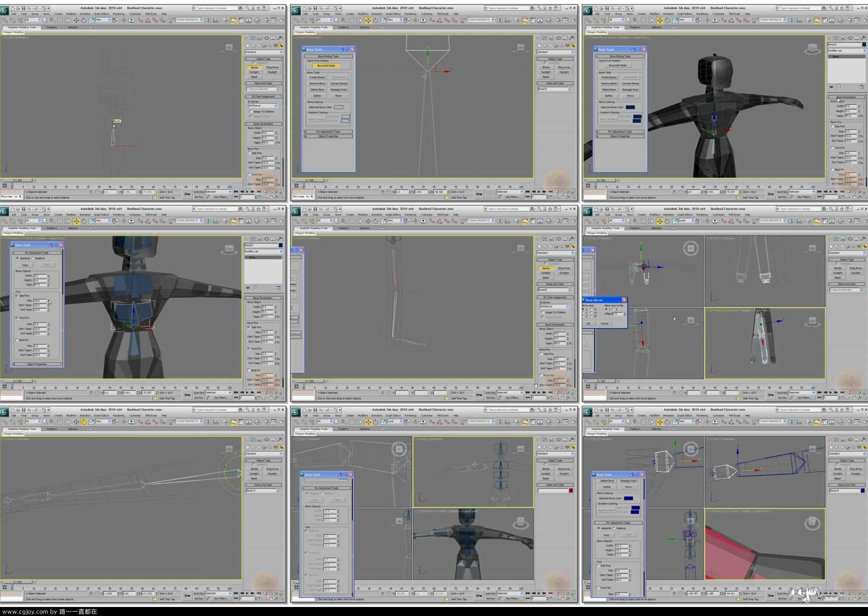The image size is (868, 616).
Task: Expand Object Properties rollout in middle-left Bone Tools
Action: pos(37,364)
